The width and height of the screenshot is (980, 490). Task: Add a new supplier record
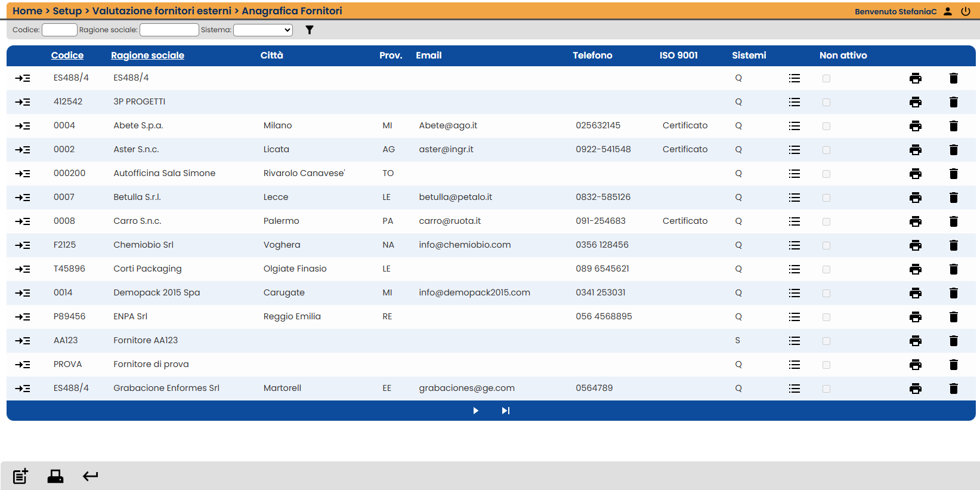pos(21,476)
